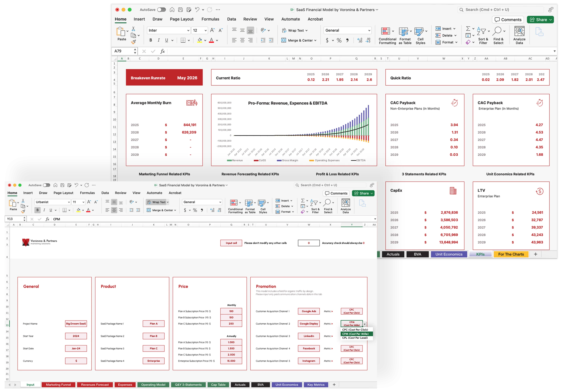
Task: Switch to the Marketing Funnel sheet tab
Action: coord(58,385)
